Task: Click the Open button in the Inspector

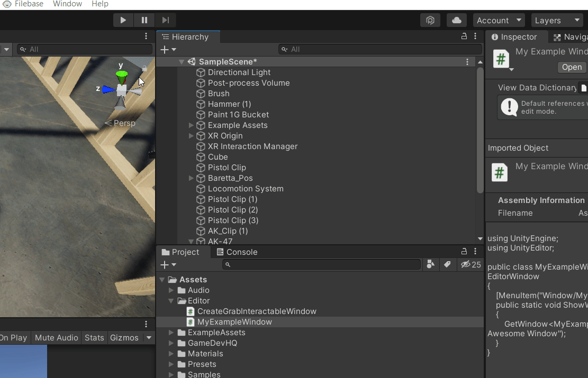Action: (x=572, y=67)
